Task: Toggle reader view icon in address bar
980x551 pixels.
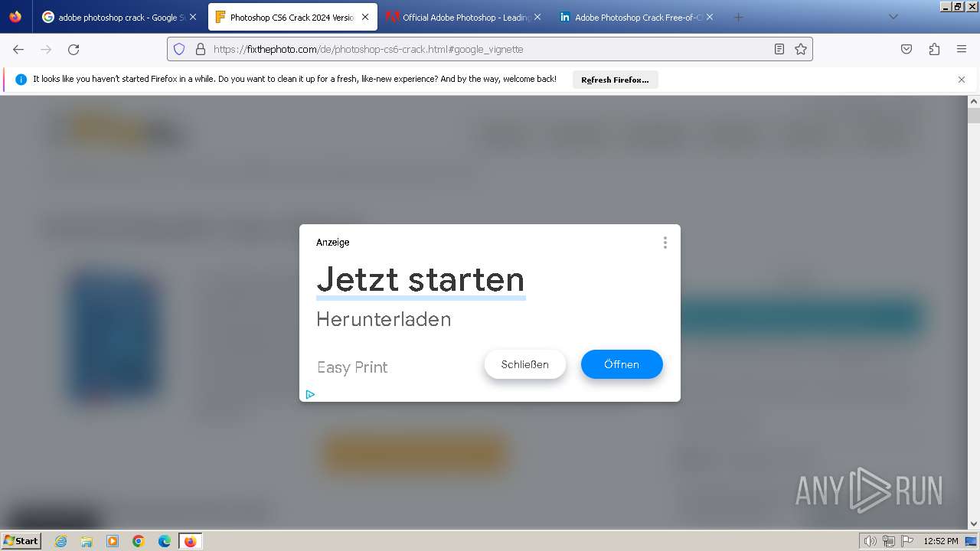Action: (779, 49)
